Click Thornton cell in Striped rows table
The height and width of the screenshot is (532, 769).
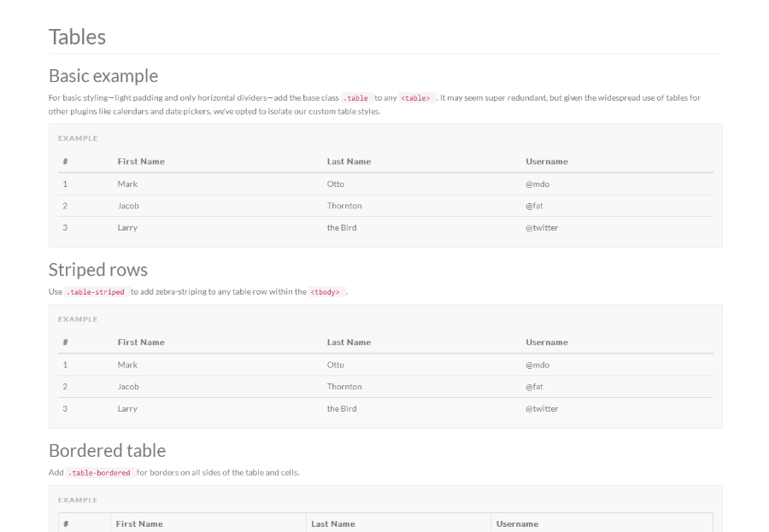pos(344,387)
